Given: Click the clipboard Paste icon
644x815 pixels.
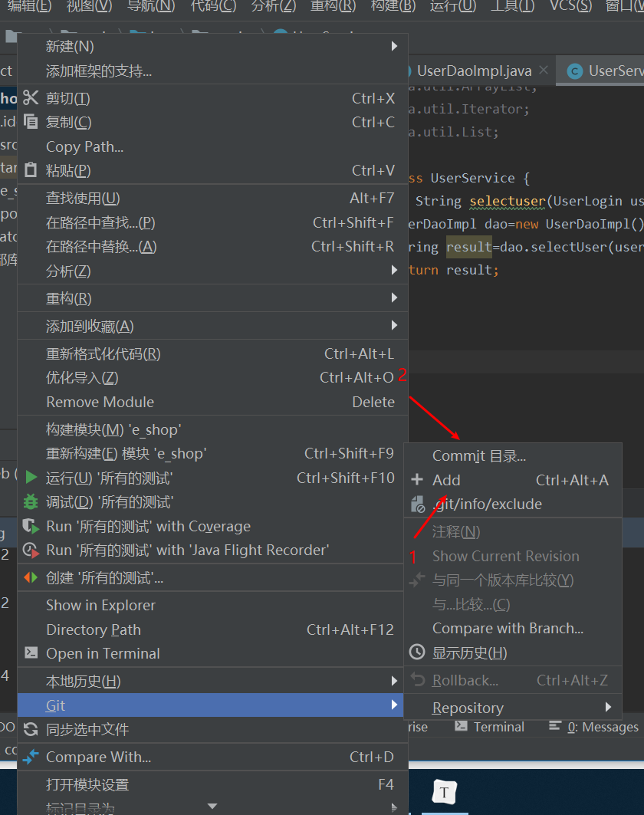Looking at the screenshot, I should click(x=31, y=170).
